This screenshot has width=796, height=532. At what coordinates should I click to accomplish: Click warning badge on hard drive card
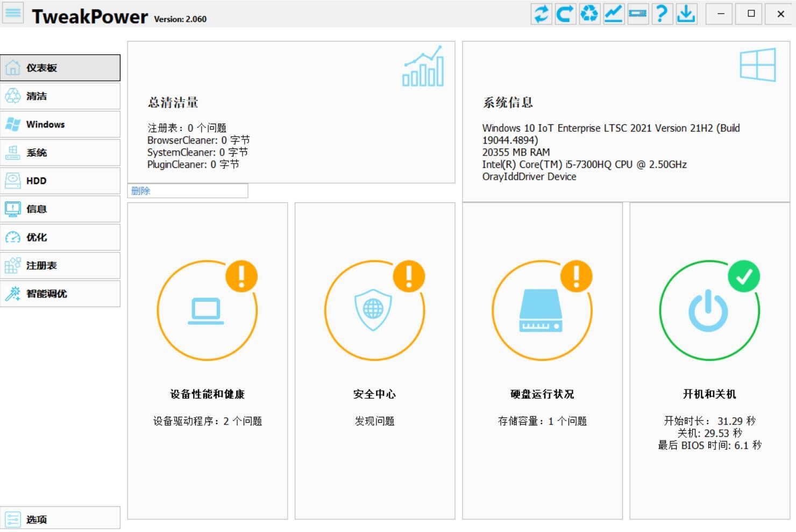point(577,276)
